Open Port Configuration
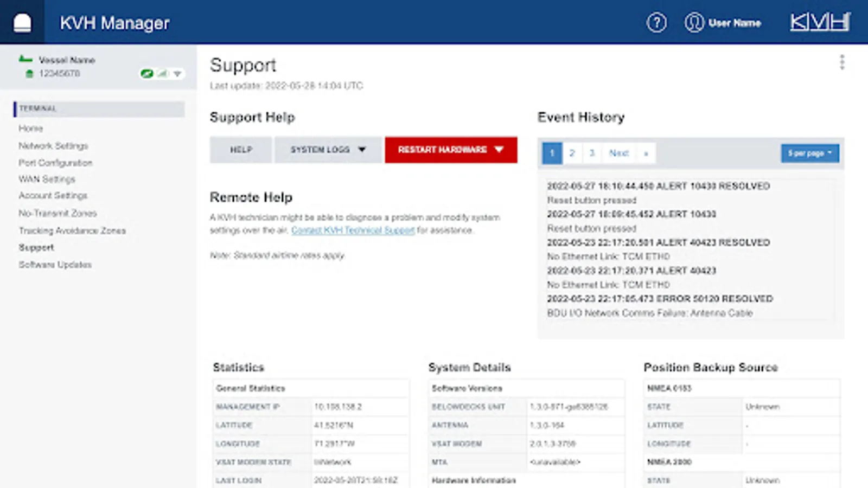 point(55,163)
